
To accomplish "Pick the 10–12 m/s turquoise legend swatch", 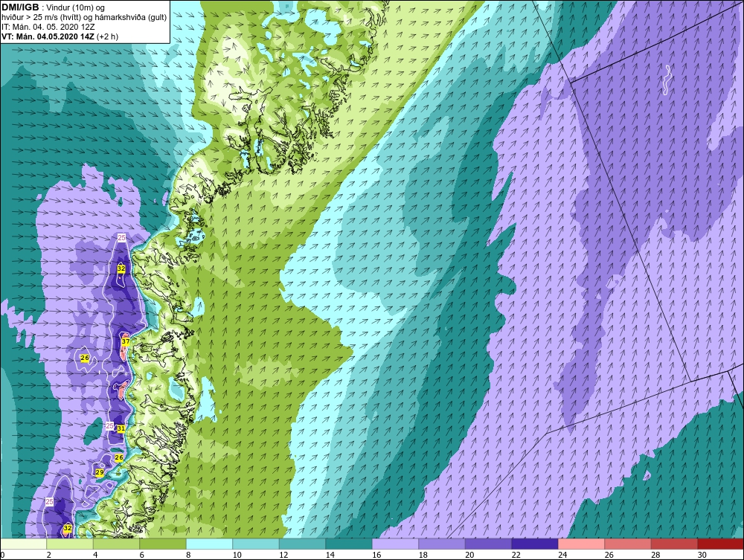I will point(256,544).
